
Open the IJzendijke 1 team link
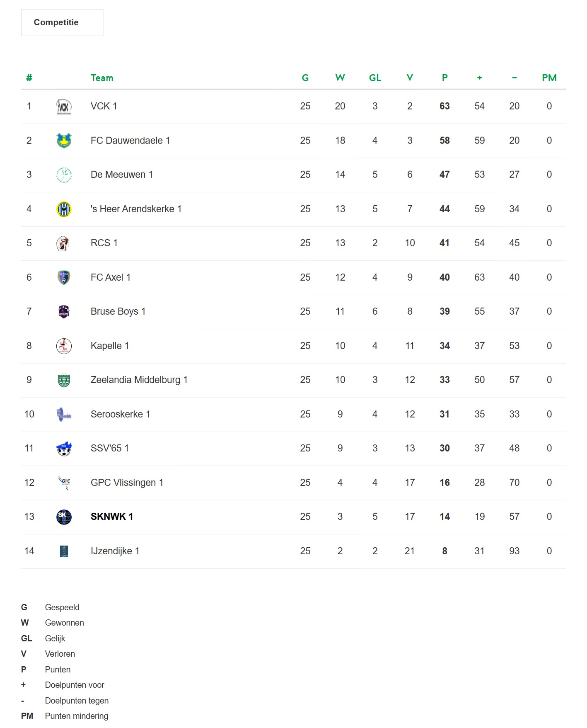pyautogui.click(x=115, y=551)
